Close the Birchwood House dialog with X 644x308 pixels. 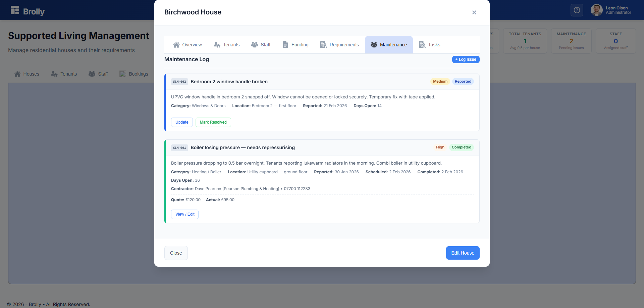pos(474,12)
